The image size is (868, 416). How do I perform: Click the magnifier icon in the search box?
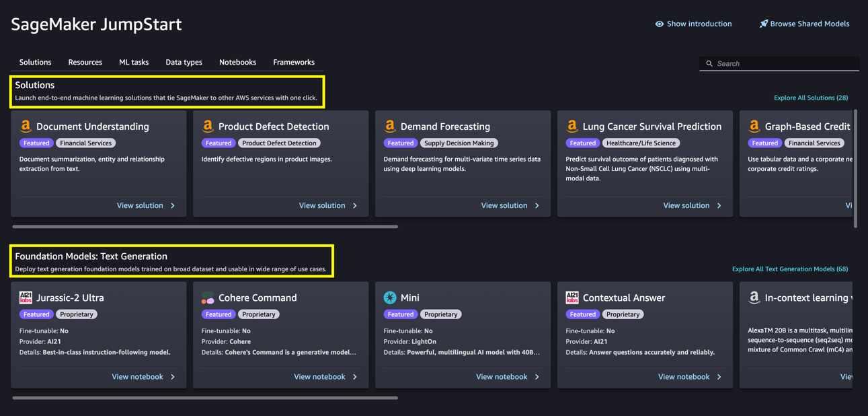(x=709, y=63)
